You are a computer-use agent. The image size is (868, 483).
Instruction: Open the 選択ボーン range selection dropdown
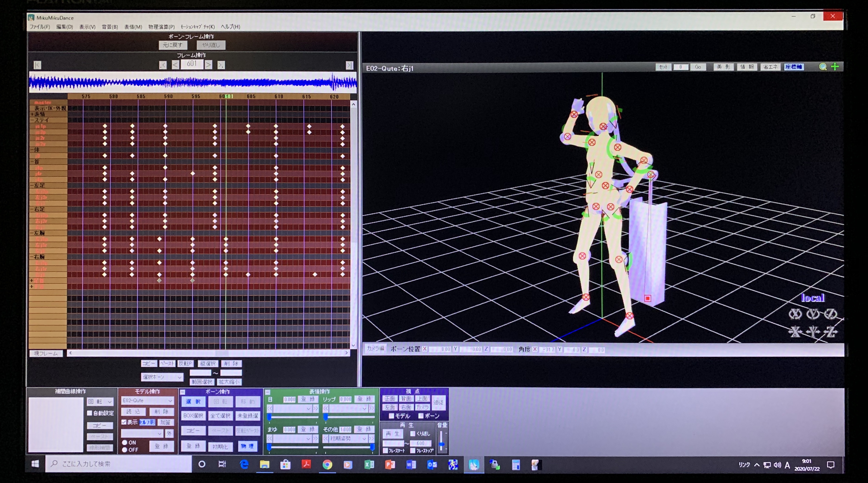click(x=162, y=377)
